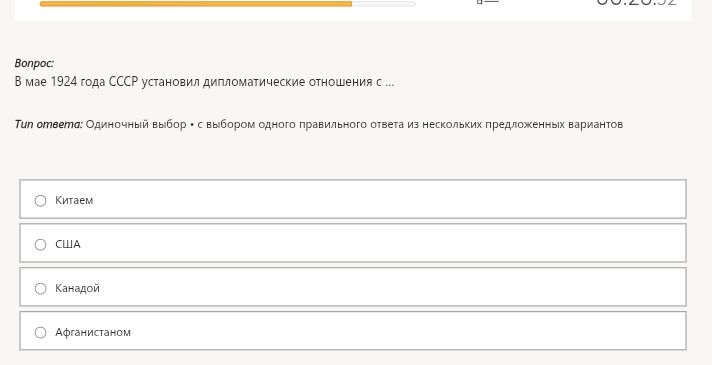Click the unfilled gray end of progress bar
712x365 pixels.
click(x=384, y=4)
